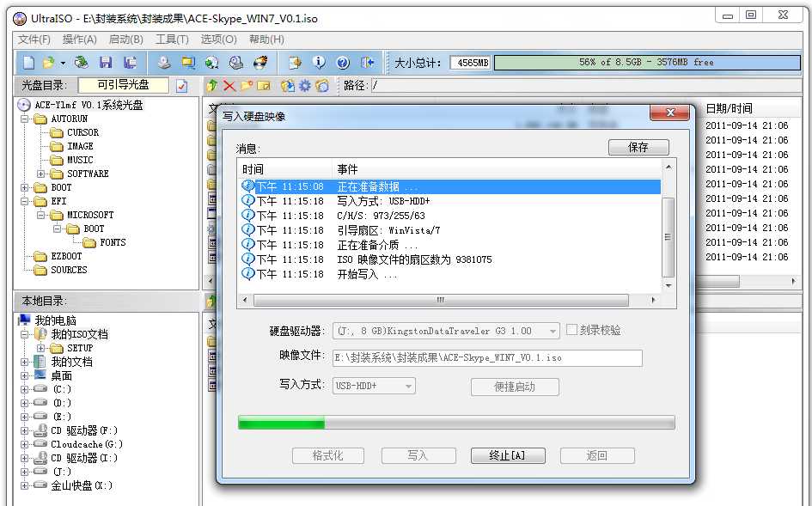Click the Convert image toolbar icon
Screen dimensions: 812x506
click(x=211, y=63)
